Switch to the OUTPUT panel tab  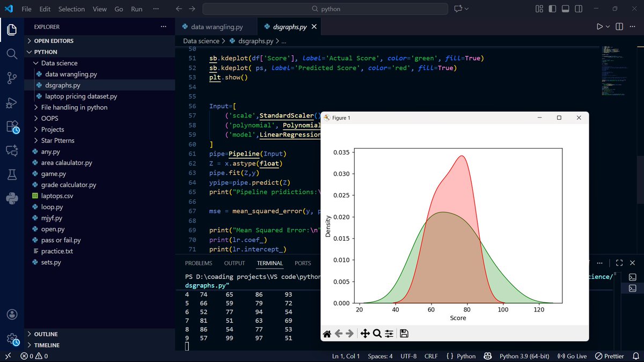(235, 263)
